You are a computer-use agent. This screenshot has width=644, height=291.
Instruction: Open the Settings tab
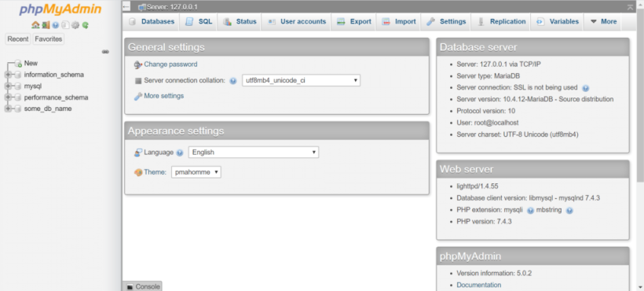[x=446, y=22]
